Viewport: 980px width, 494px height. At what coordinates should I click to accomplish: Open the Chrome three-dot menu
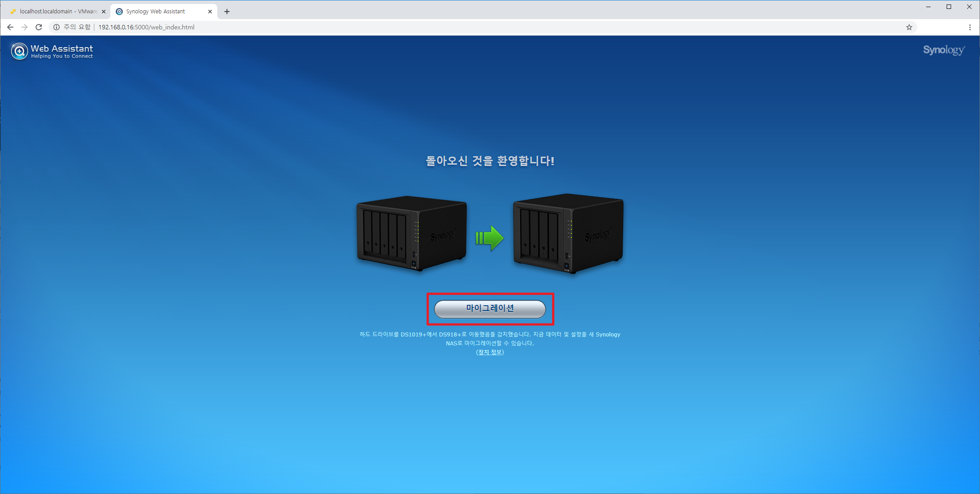tap(970, 27)
